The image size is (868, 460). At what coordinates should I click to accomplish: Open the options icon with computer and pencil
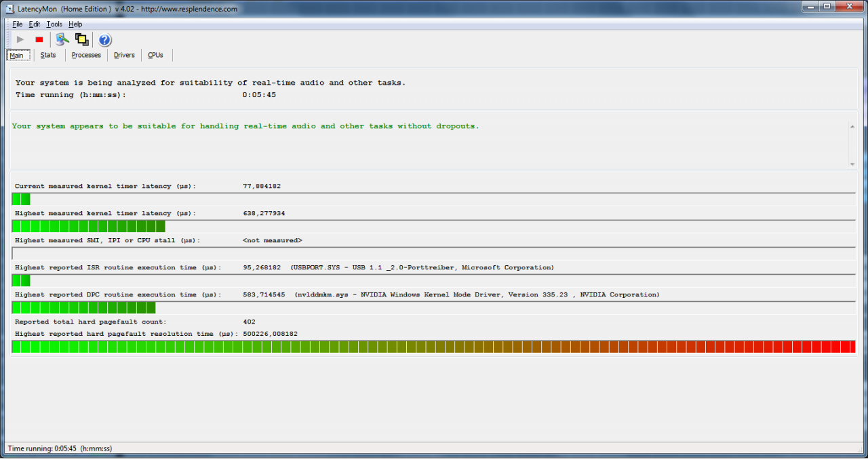[x=62, y=40]
